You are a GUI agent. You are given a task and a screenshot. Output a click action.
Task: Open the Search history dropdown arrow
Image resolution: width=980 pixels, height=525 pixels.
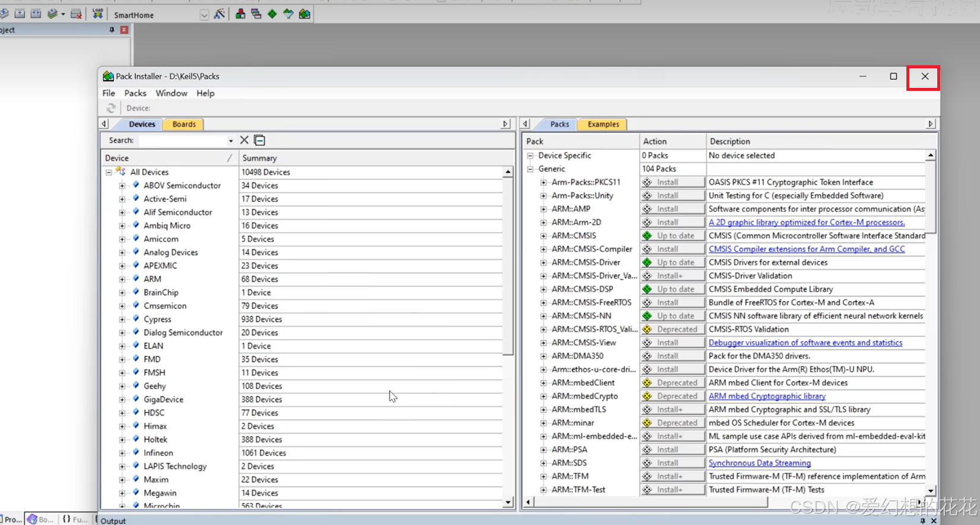click(231, 141)
